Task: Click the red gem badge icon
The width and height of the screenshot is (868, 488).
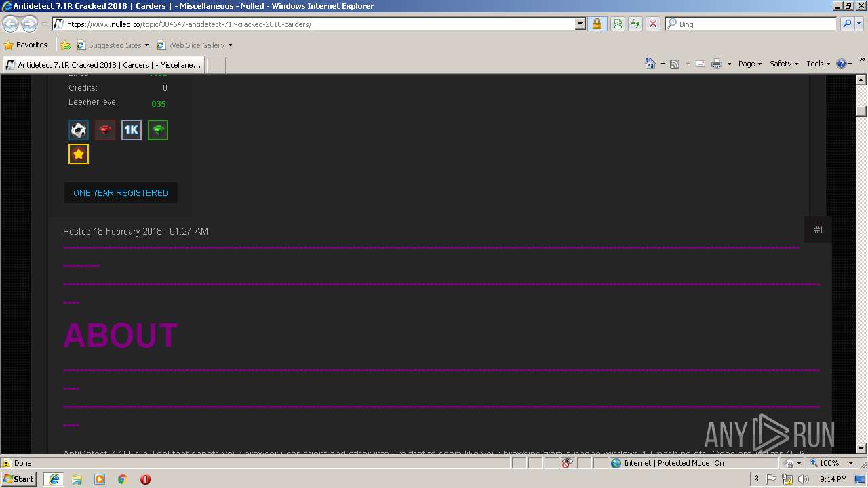Action: (x=105, y=130)
